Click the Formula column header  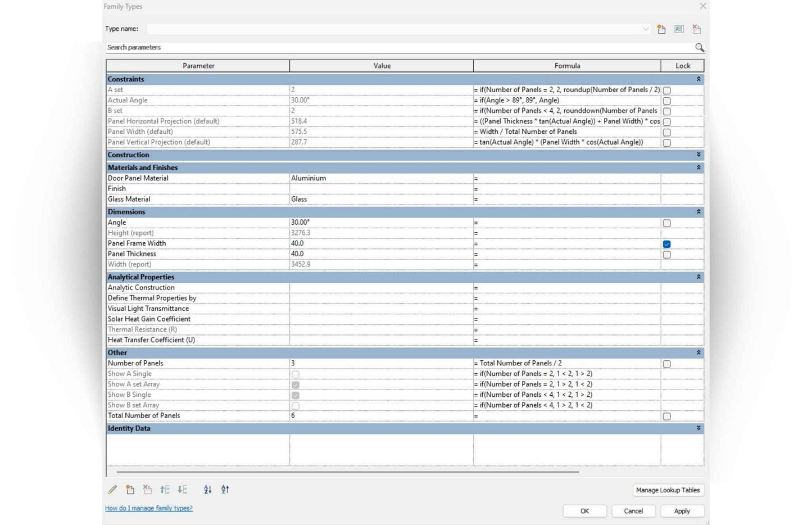click(567, 66)
